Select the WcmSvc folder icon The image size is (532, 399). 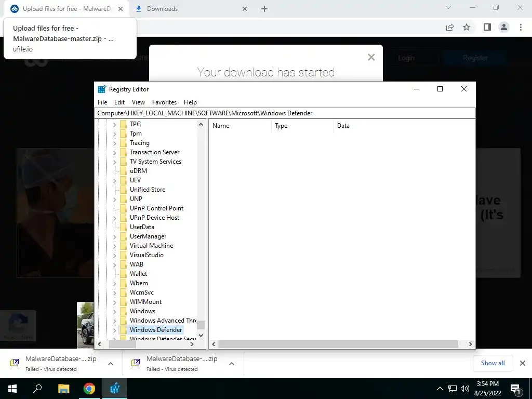click(x=123, y=292)
